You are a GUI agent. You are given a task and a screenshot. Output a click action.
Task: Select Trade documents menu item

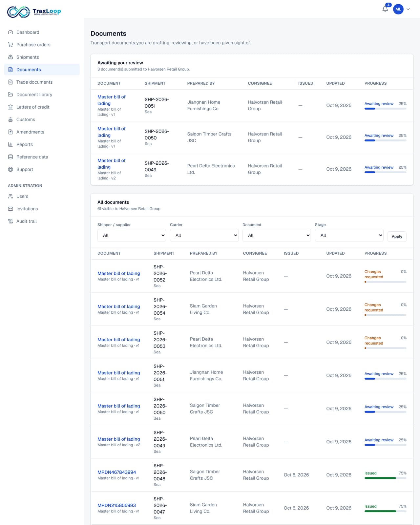tap(42, 82)
